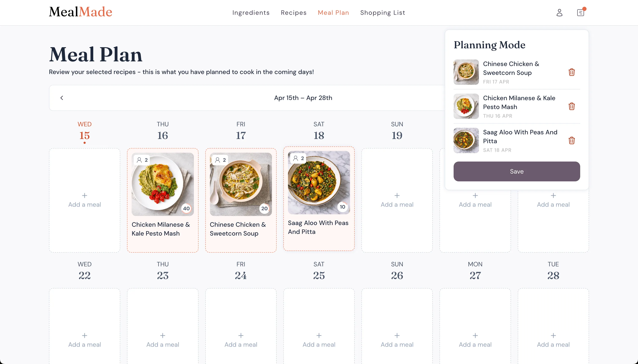The width and height of the screenshot is (638, 364).
Task: Open the Ingredients page
Action: tap(251, 12)
